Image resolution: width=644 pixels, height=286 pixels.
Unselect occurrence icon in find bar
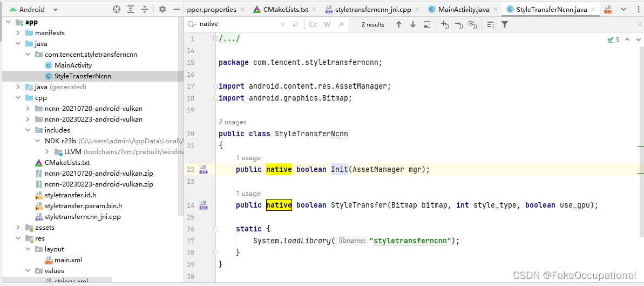click(x=459, y=25)
